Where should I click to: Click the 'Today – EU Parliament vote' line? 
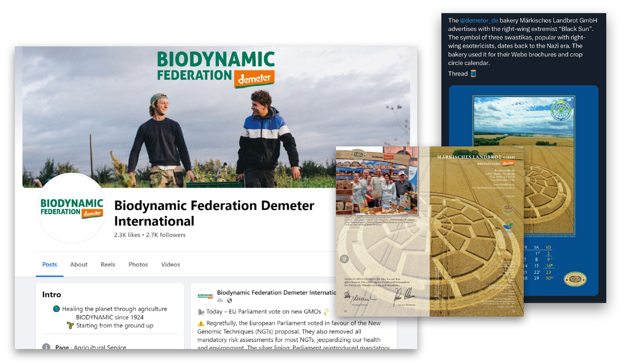tap(264, 312)
